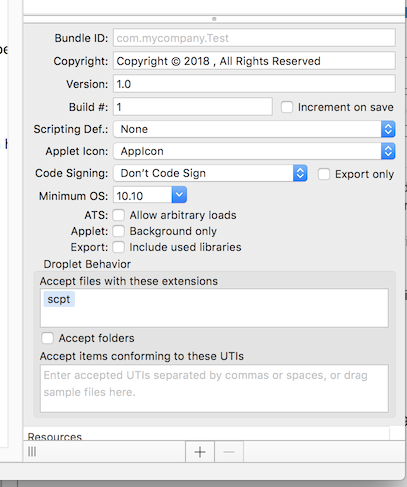Enable Increment on save checkbox
The width and height of the screenshot is (407, 487).
(287, 107)
